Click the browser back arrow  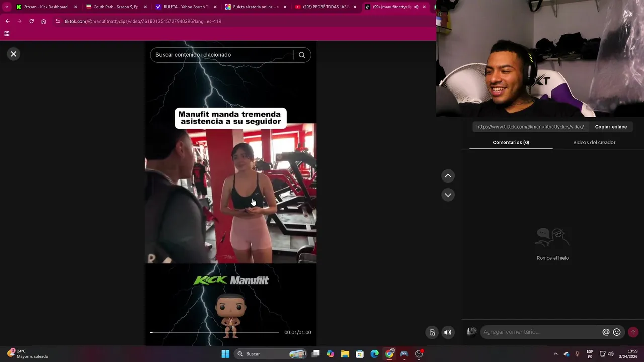coord(7,21)
